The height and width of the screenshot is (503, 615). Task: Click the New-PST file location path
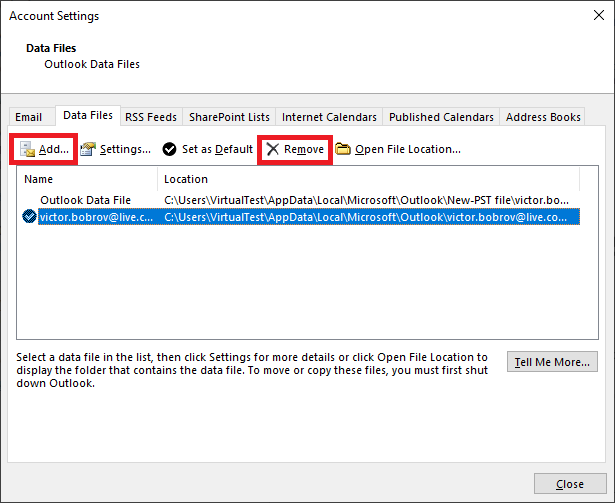coord(366,200)
